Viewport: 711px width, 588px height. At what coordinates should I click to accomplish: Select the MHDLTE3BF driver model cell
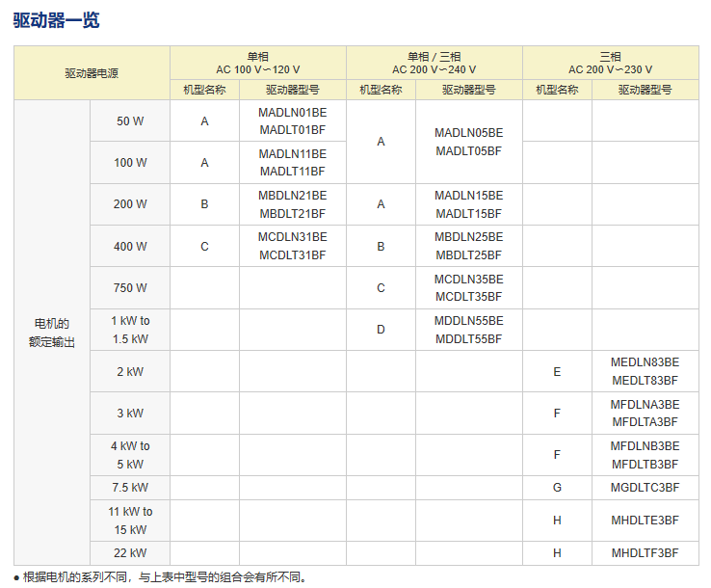(x=645, y=521)
